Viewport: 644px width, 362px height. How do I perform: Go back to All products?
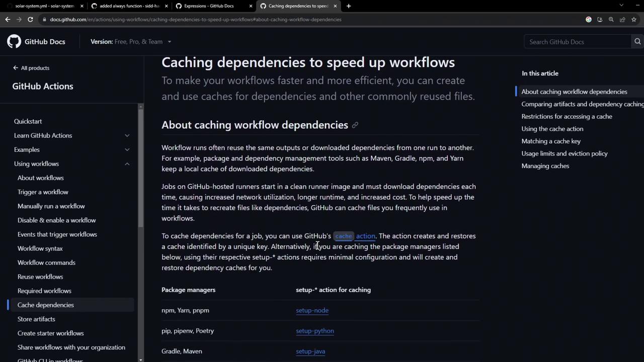(x=31, y=68)
